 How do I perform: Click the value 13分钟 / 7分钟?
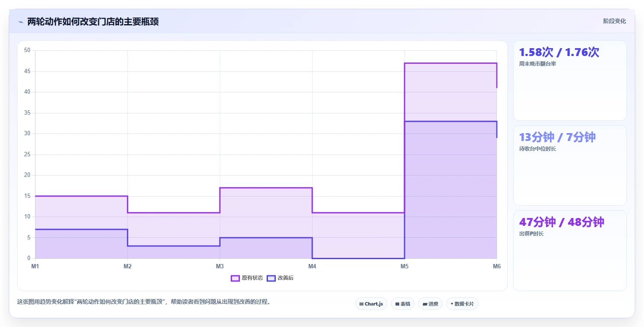[557, 137]
